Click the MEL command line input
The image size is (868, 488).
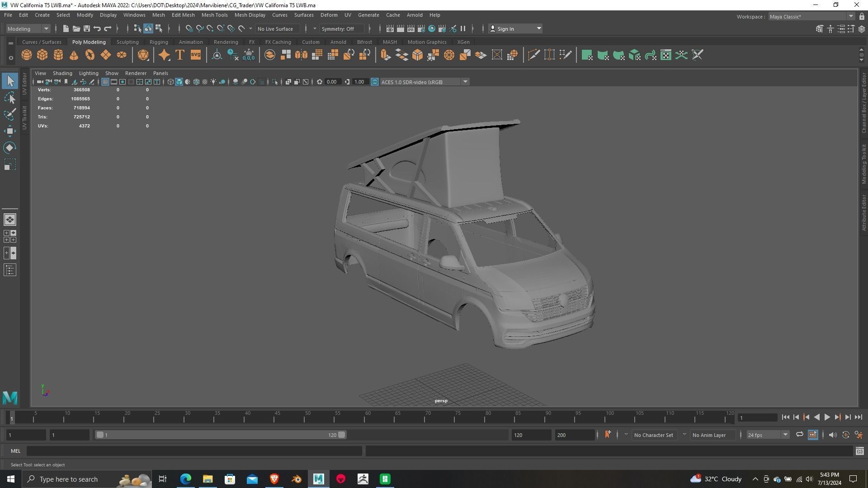[194, 451]
